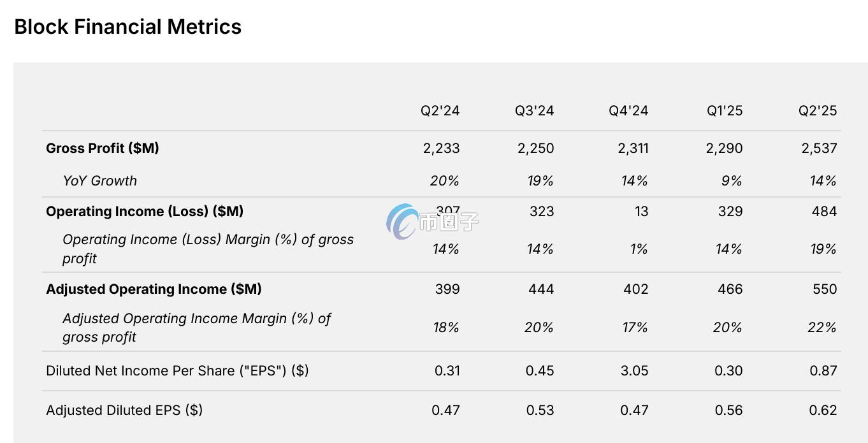The height and width of the screenshot is (443, 868).
Task: Click Operating Income (Loss) ($M) label
Action: (x=145, y=211)
